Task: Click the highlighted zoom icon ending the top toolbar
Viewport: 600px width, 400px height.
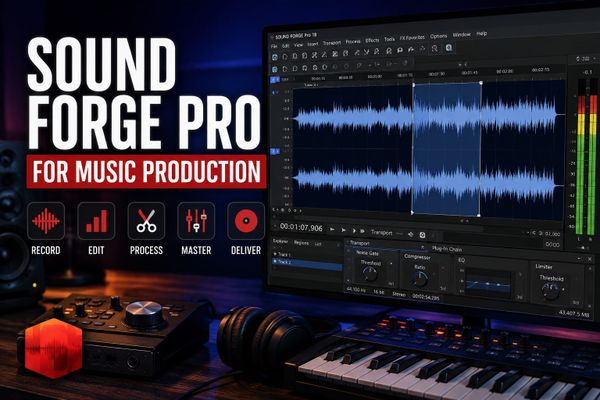Action: coord(449,47)
